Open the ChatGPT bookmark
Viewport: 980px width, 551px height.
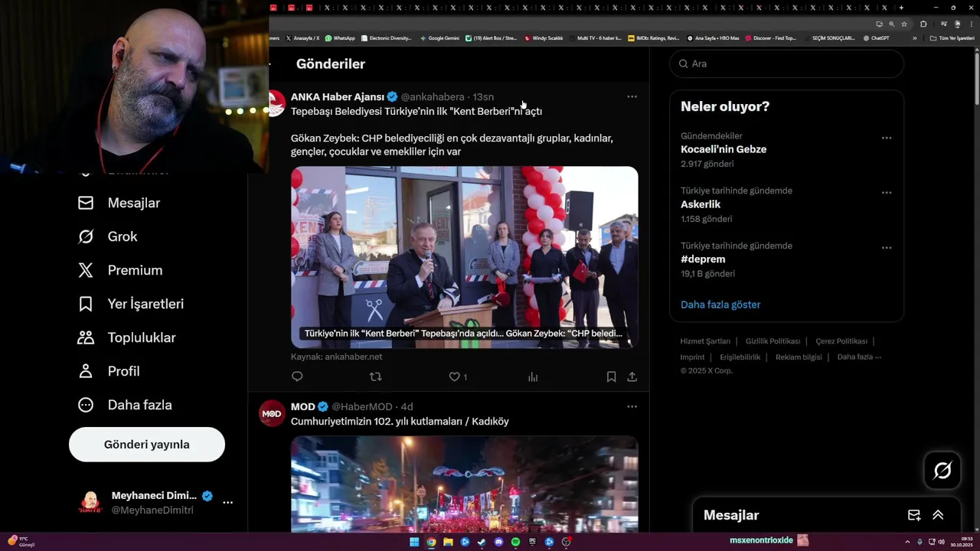click(876, 37)
